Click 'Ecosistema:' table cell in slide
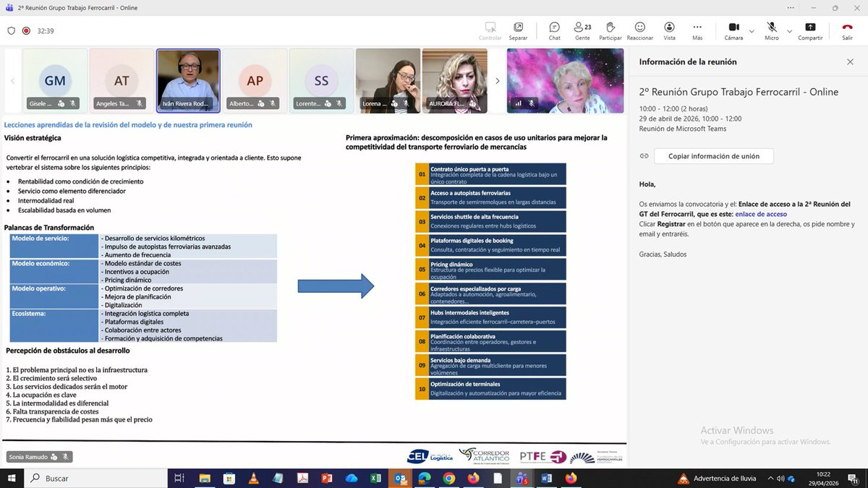 click(54, 326)
